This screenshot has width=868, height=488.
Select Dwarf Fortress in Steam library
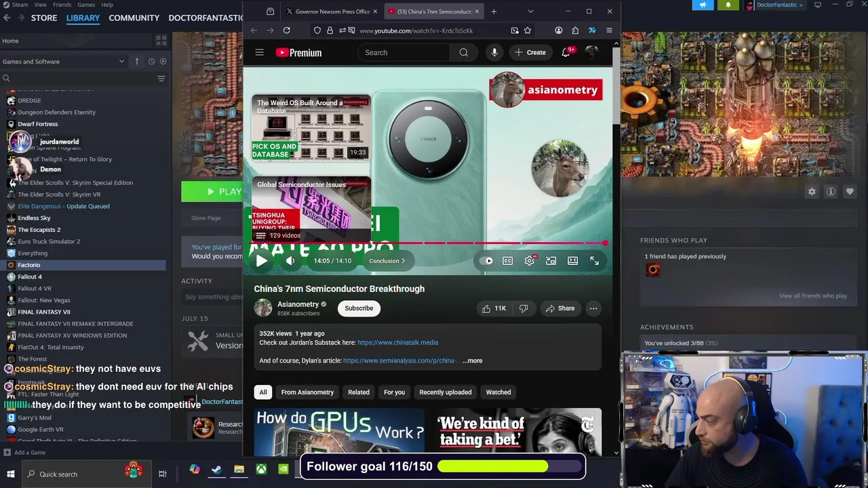(x=38, y=124)
